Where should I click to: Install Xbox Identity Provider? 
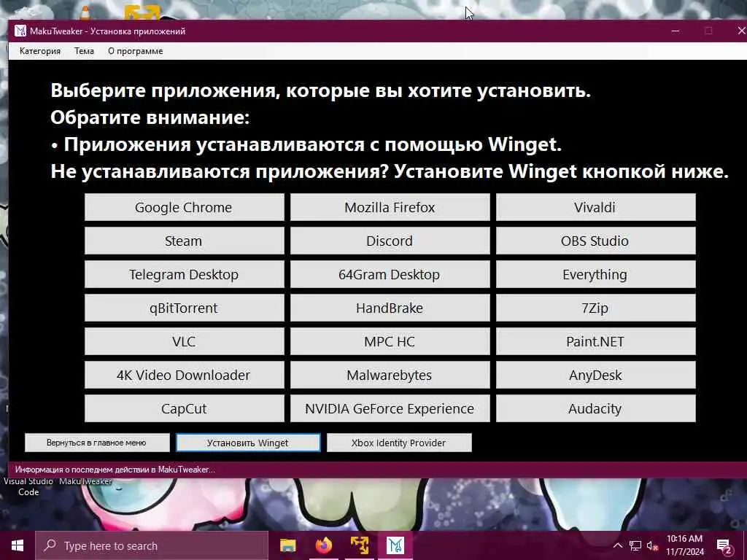click(x=399, y=443)
